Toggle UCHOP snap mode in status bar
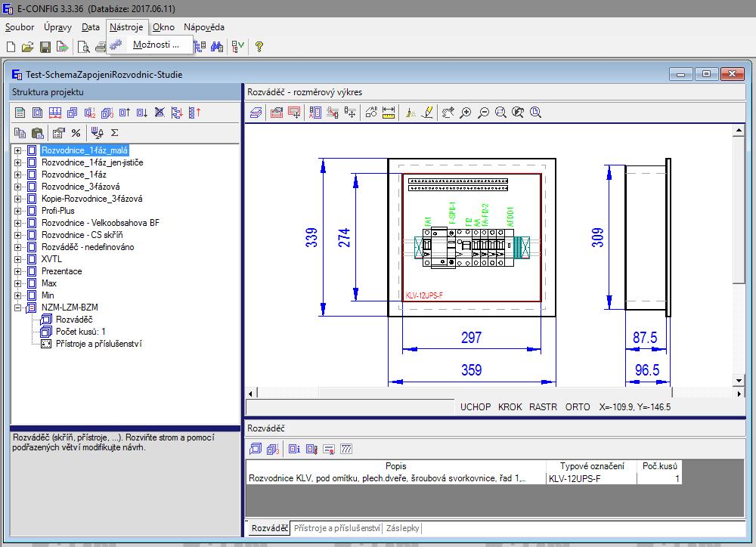This screenshot has width=756, height=547. pos(476,407)
